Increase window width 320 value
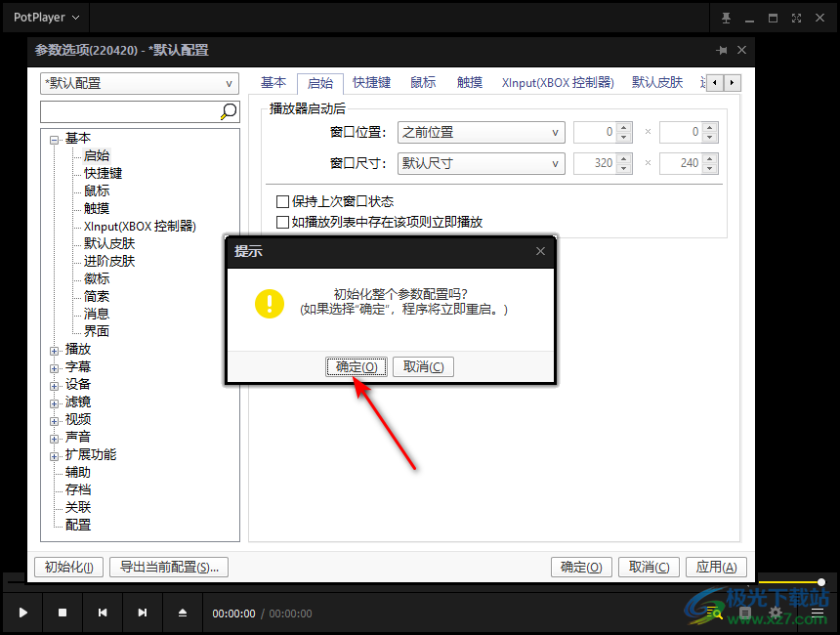This screenshot has height=635, width=840. 624,159
